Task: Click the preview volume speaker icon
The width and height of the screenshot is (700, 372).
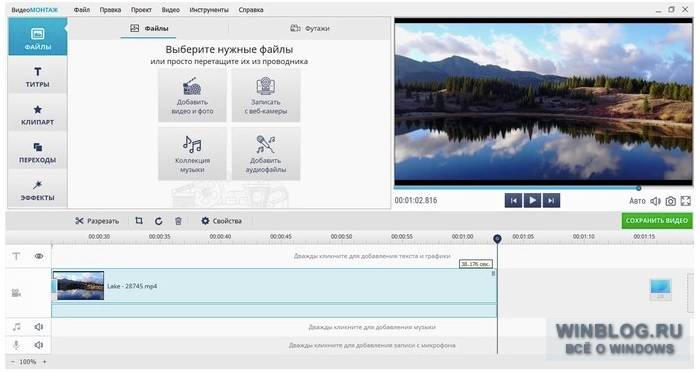Action: 655,201
